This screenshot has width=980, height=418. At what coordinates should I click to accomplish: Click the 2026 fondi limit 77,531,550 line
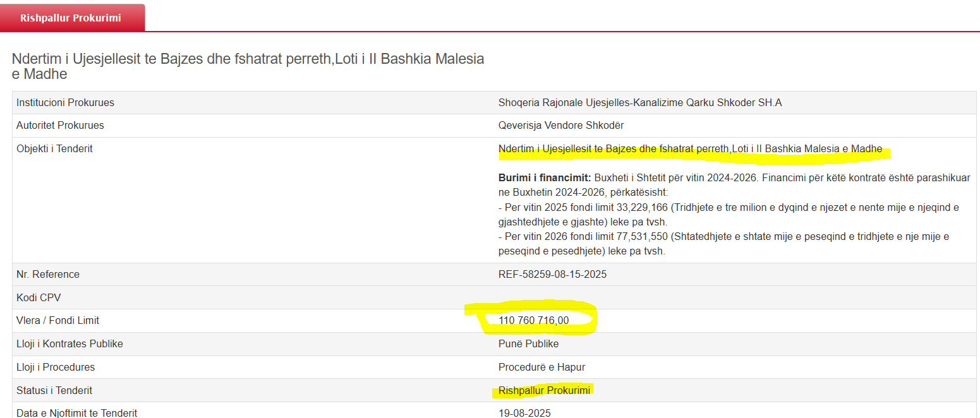coord(723,236)
